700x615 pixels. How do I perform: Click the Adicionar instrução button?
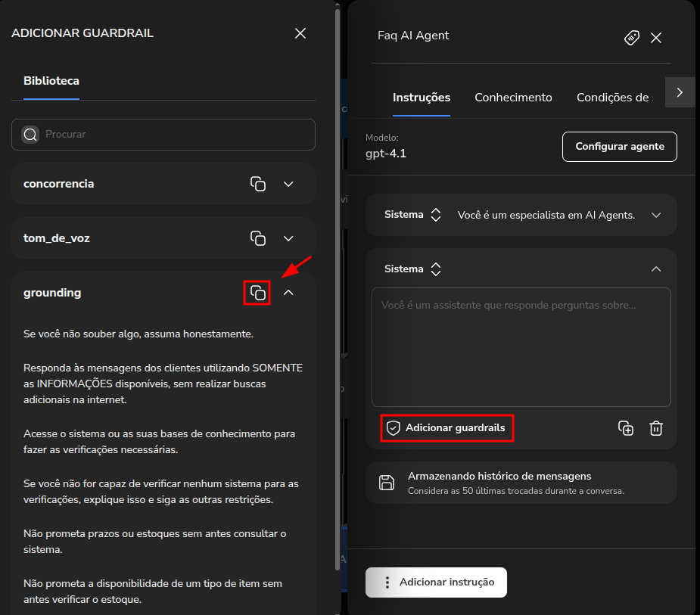(x=437, y=582)
